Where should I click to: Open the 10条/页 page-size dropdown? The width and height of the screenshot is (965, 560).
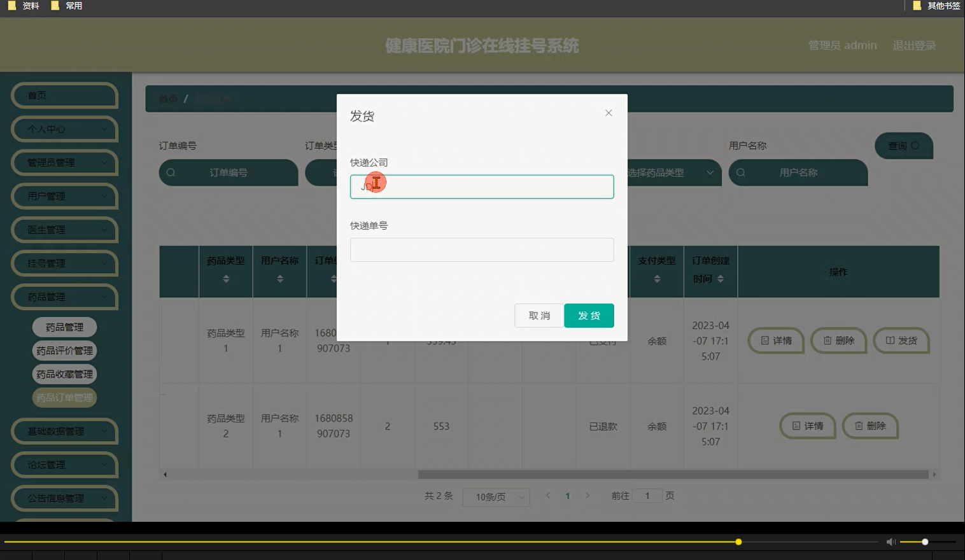coord(496,497)
